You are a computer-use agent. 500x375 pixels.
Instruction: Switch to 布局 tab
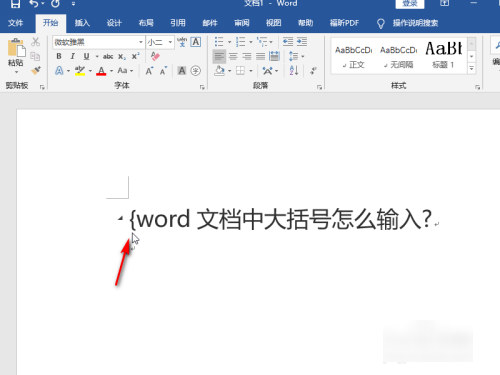click(146, 23)
